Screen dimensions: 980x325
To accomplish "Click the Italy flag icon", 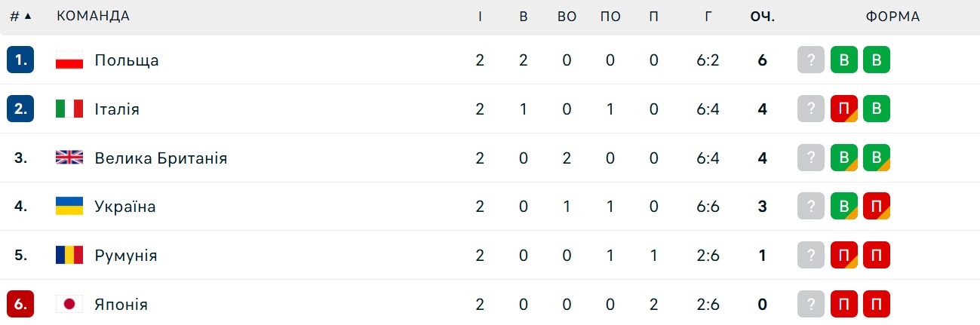I will (x=69, y=109).
